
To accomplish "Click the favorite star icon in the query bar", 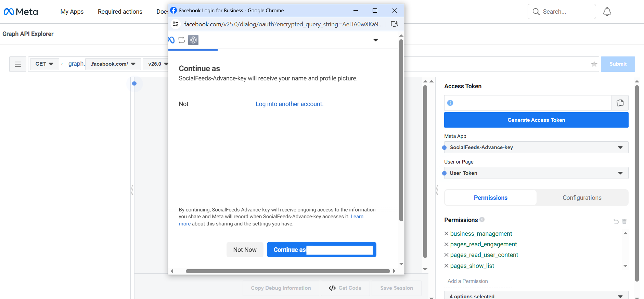I will [x=594, y=64].
